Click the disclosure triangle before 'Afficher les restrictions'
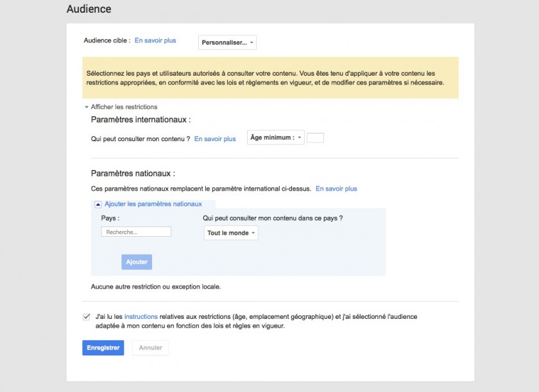This screenshot has height=392, width=539. [87, 107]
